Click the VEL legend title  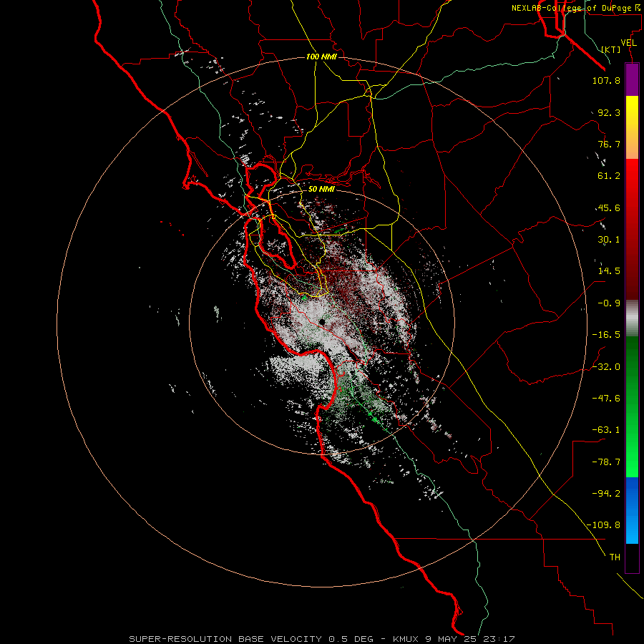point(629,43)
